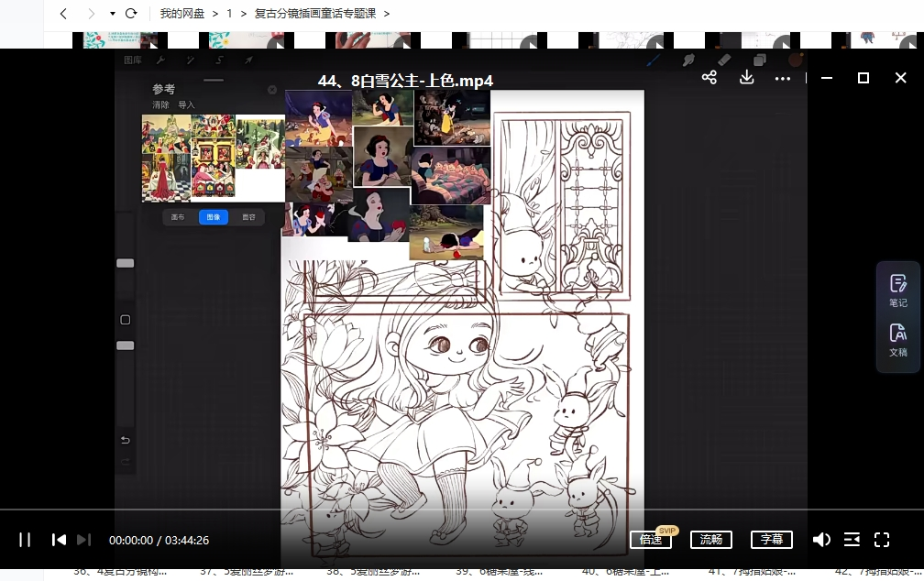Mute the video volume

[821, 540]
